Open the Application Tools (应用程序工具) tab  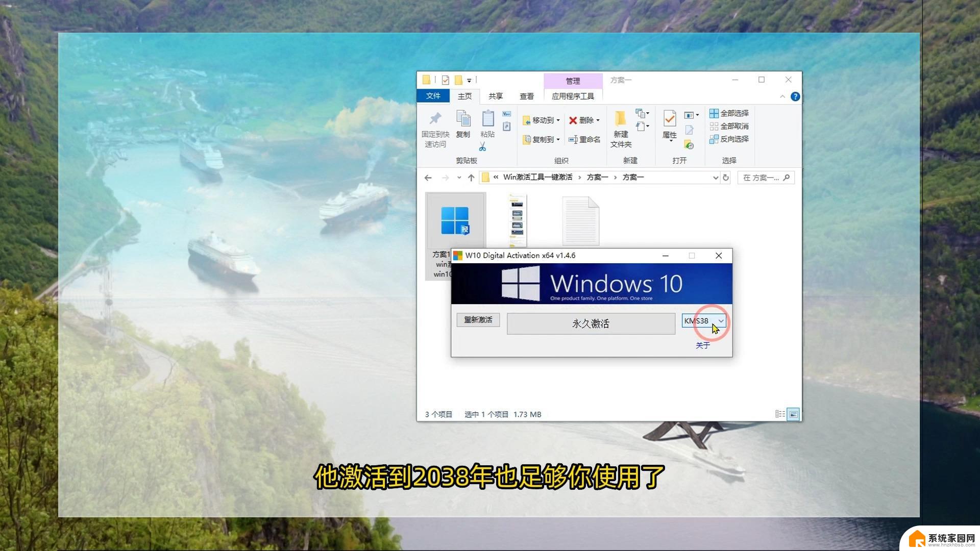pyautogui.click(x=573, y=96)
